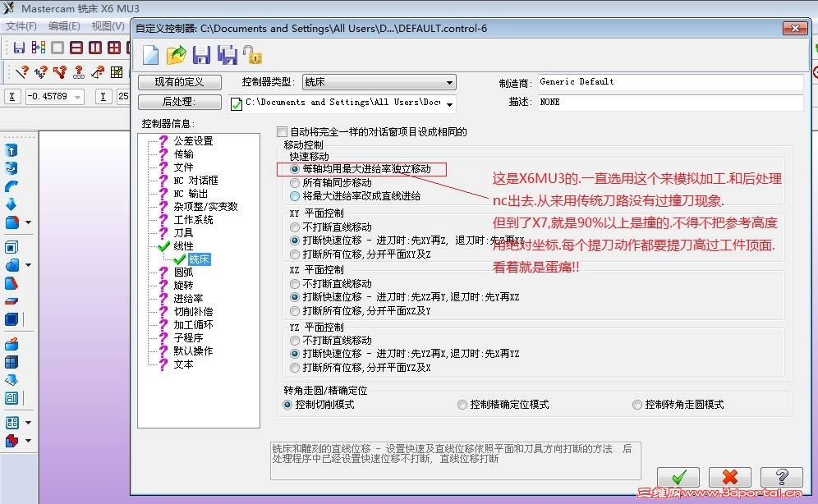Click the 后处理 button
The height and width of the screenshot is (504, 818).
click(x=180, y=102)
